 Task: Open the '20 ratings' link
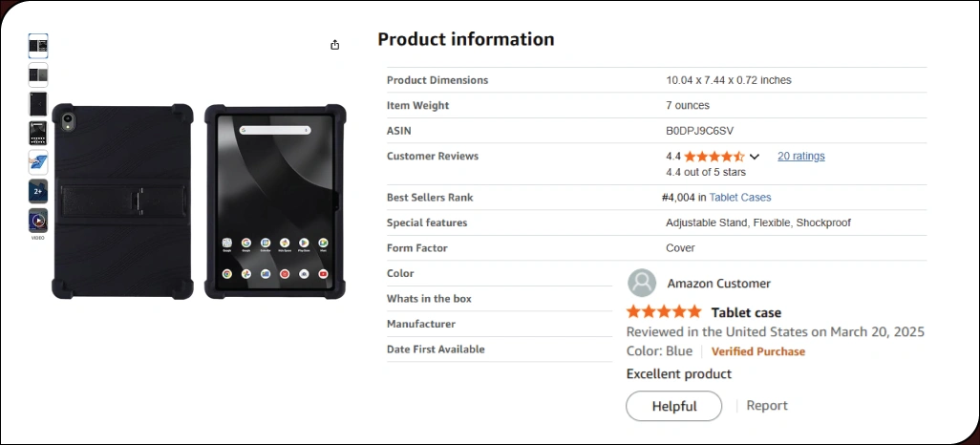[x=800, y=157]
